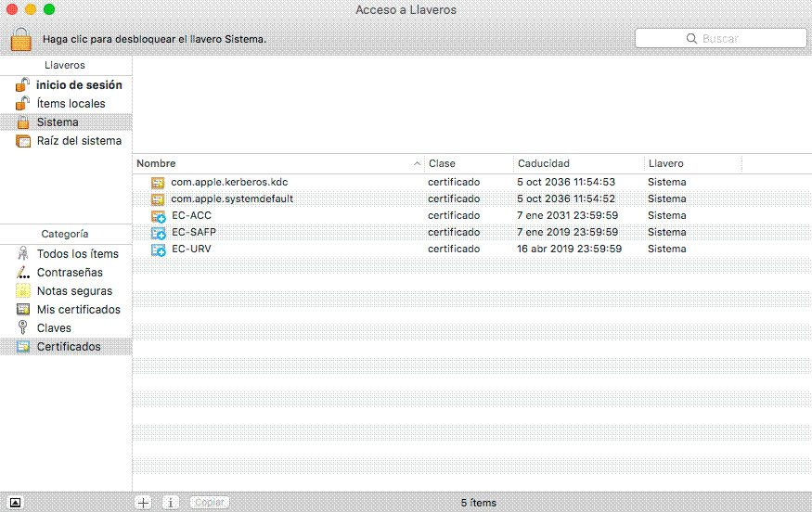Select EC-SAFP row name

194,232
